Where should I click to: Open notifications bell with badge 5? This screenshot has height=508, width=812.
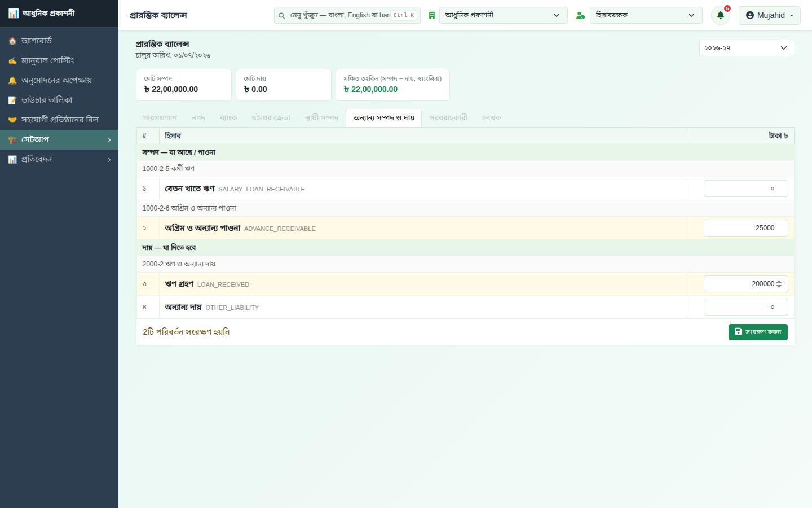click(x=721, y=15)
